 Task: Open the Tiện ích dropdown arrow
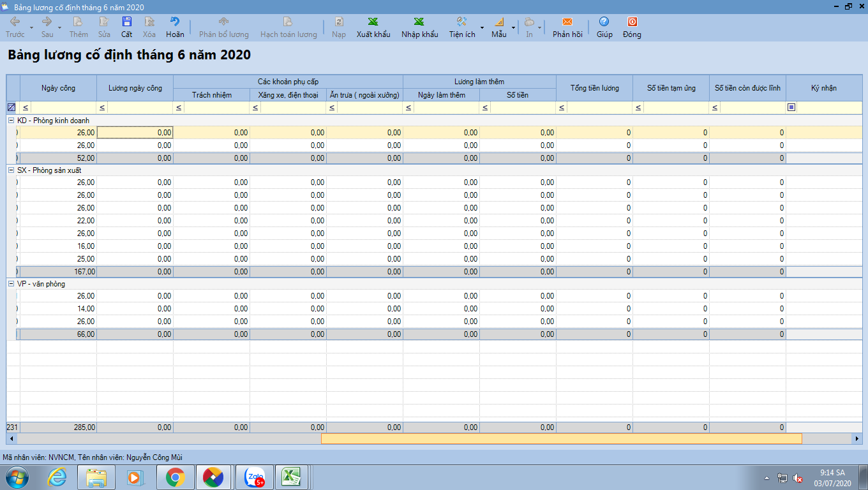coord(482,27)
